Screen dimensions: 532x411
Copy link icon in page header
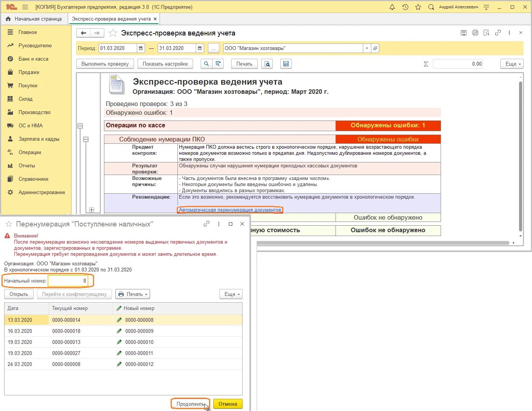click(x=498, y=33)
